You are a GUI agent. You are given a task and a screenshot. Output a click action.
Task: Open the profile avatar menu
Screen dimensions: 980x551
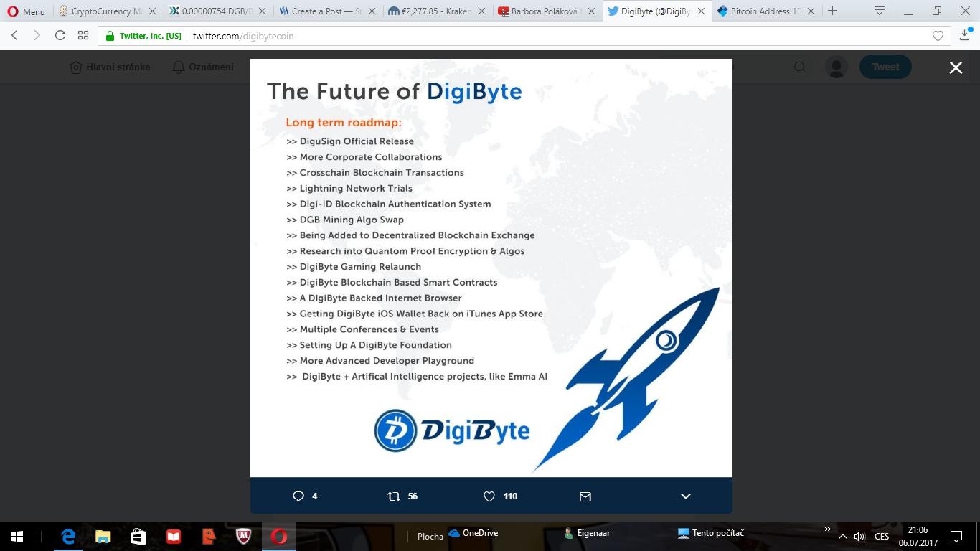(837, 67)
